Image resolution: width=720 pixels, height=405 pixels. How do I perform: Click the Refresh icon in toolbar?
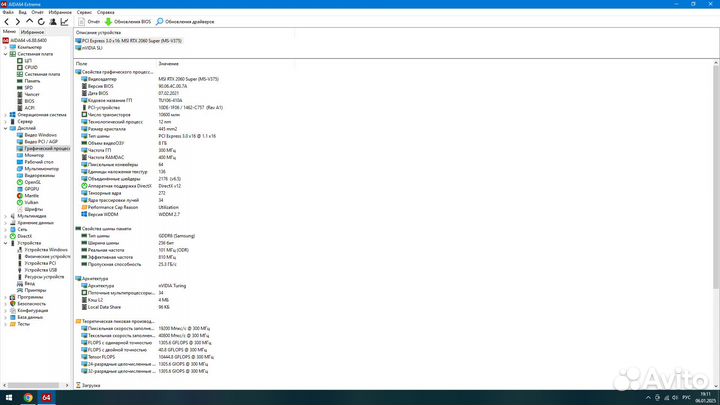coord(39,21)
